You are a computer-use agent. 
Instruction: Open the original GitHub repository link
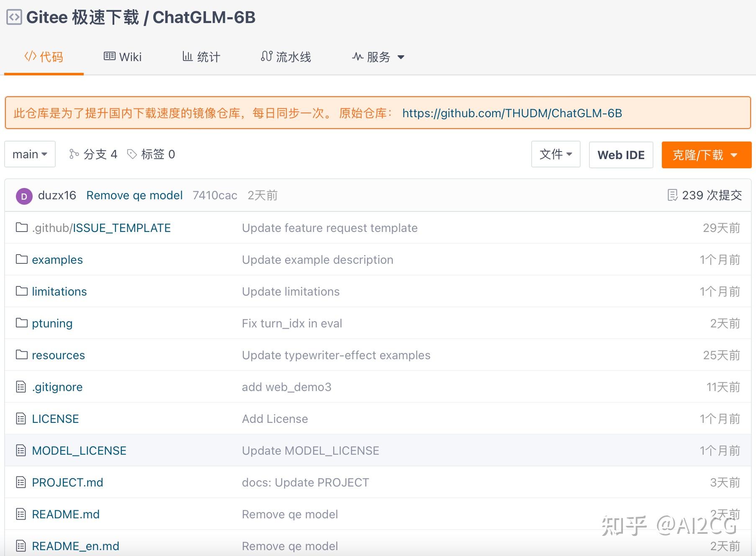pyautogui.click(x=512, y=113)
